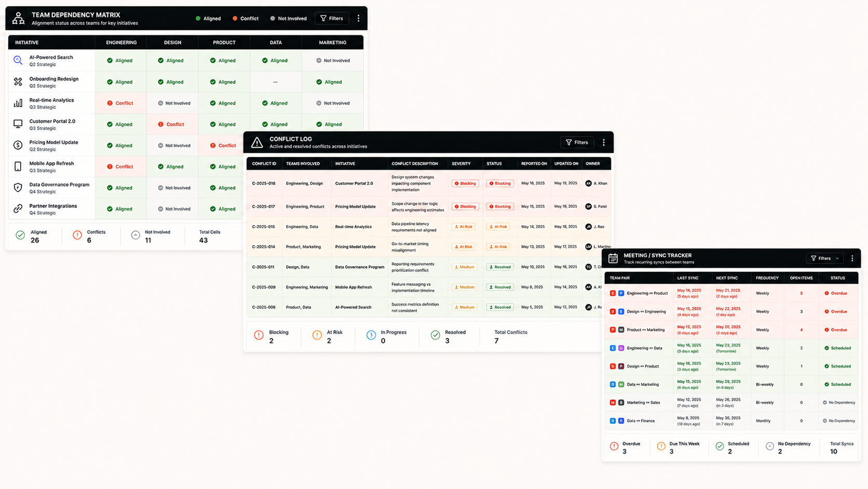Click the Resolved checkmark summary icon
Screen dimensions: 868x489
coord(436,336)
